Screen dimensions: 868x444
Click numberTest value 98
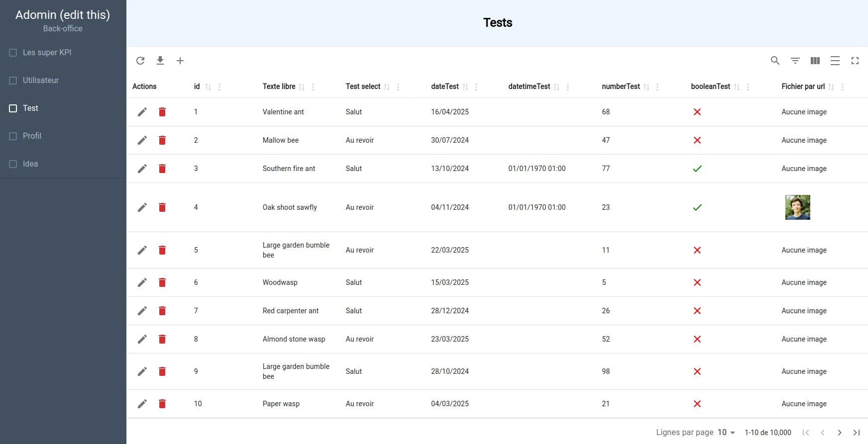pyautogui.click(x=606, y=371)
